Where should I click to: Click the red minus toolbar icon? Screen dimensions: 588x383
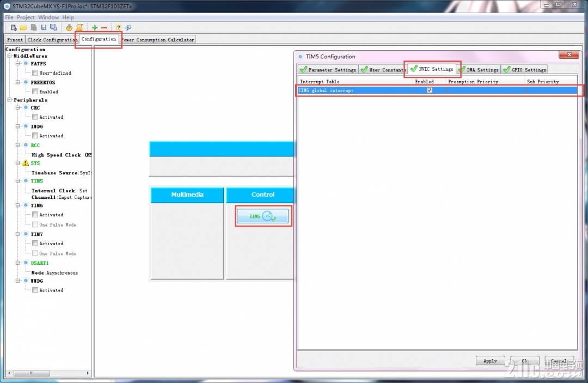104,27
